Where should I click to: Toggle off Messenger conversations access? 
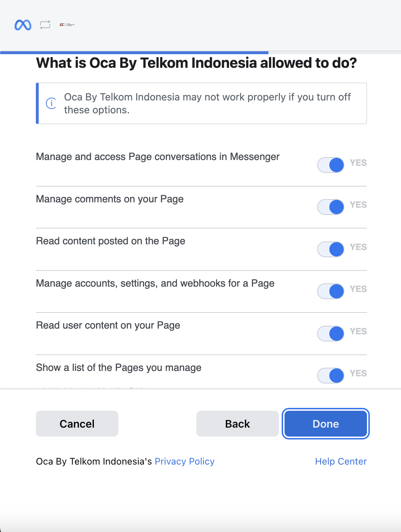click(x=331, y=165)
